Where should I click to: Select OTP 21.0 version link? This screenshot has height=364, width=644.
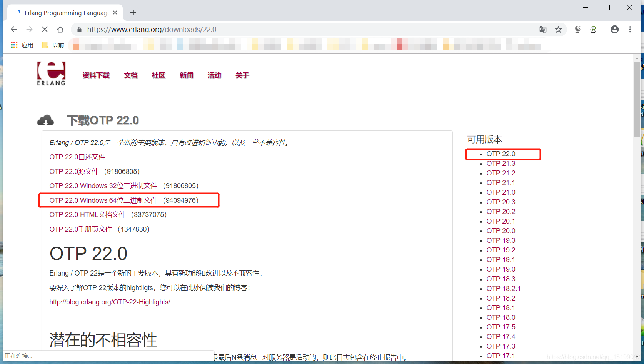501,192
